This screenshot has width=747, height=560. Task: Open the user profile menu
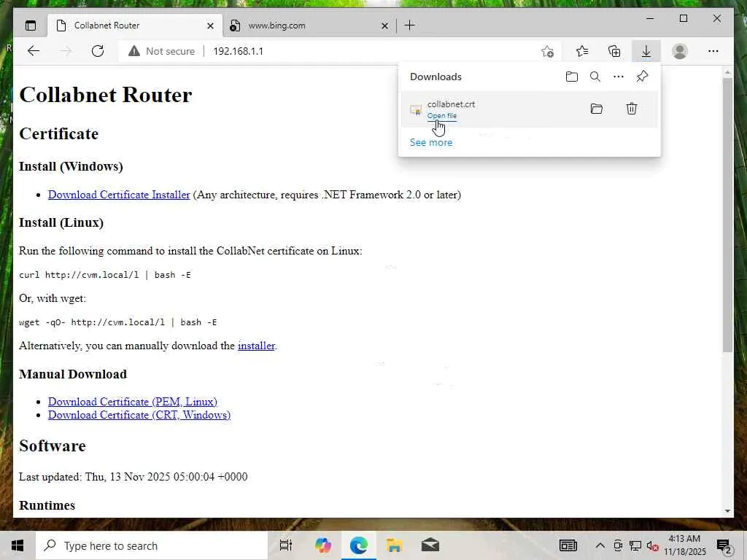tap(680, 51)
